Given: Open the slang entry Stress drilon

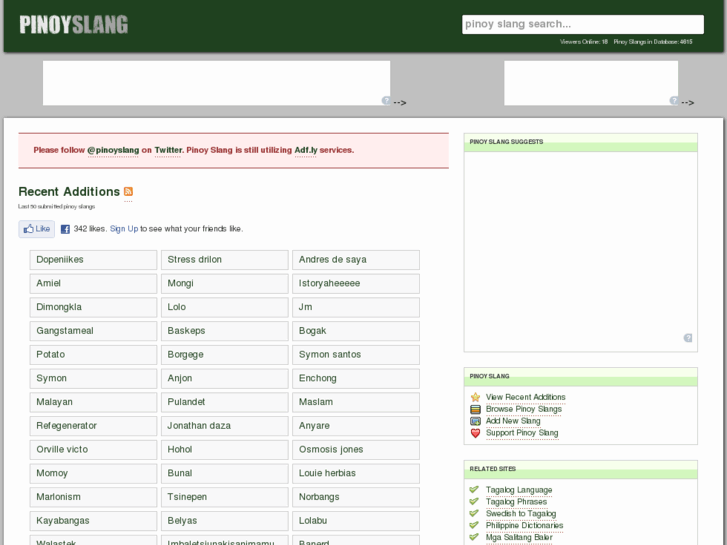Looking at the screenshot, I should (224, 260).
